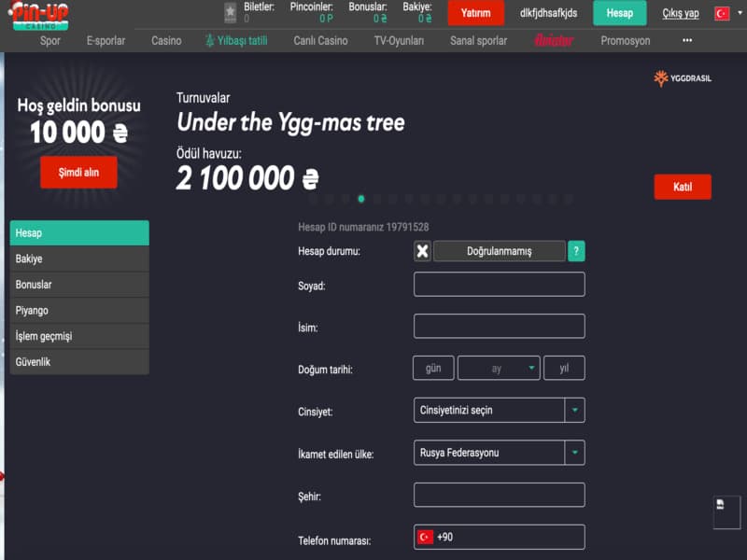Click the red Katıl join button
This screenshot has width=747, height=560.
click(x=683, y=187)
